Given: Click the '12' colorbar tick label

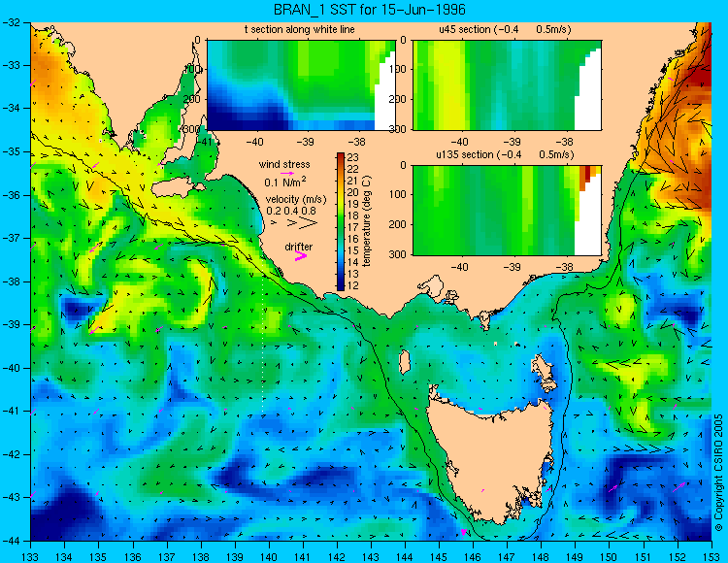Looking at the screenshot, I should click(x=353, y=285).
